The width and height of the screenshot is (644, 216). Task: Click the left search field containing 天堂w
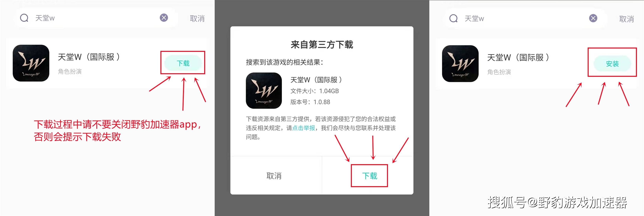pyautogui.click(x=97, y=18)
